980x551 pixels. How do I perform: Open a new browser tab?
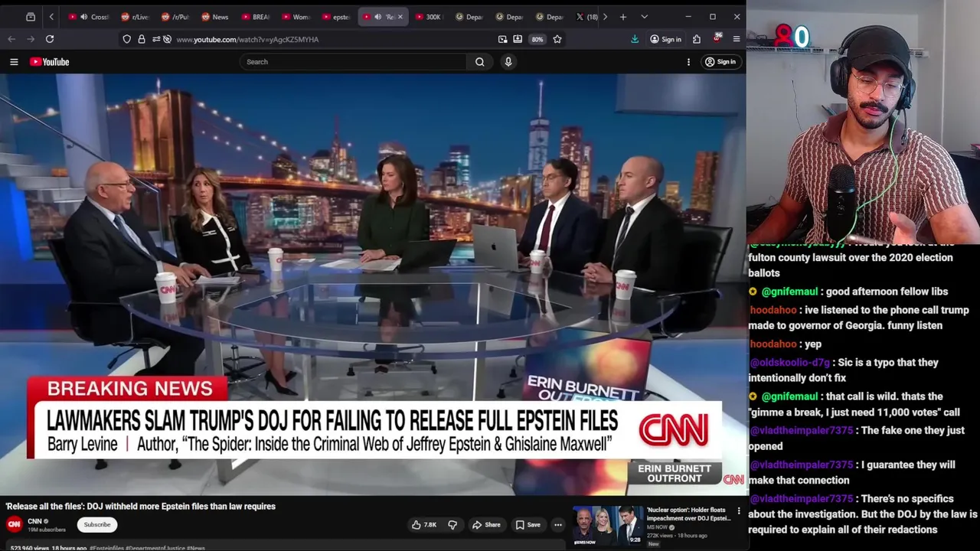point(623,17)
